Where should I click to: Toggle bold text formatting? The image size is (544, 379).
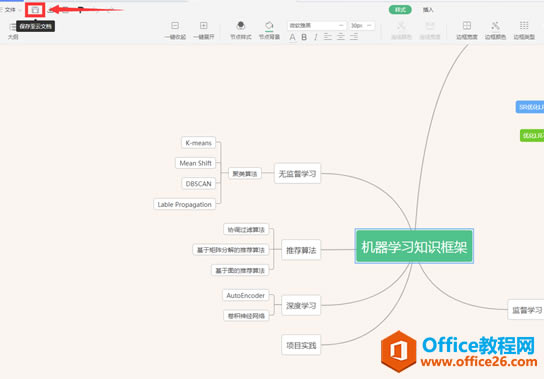[304, 37]
